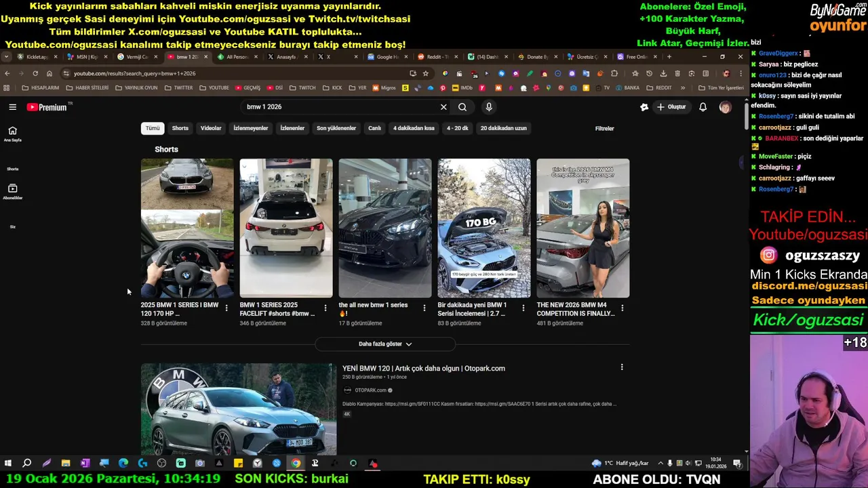Open HESAPLARIM bookmarks folder
This screenshot has height=488, width=868.
41,88
